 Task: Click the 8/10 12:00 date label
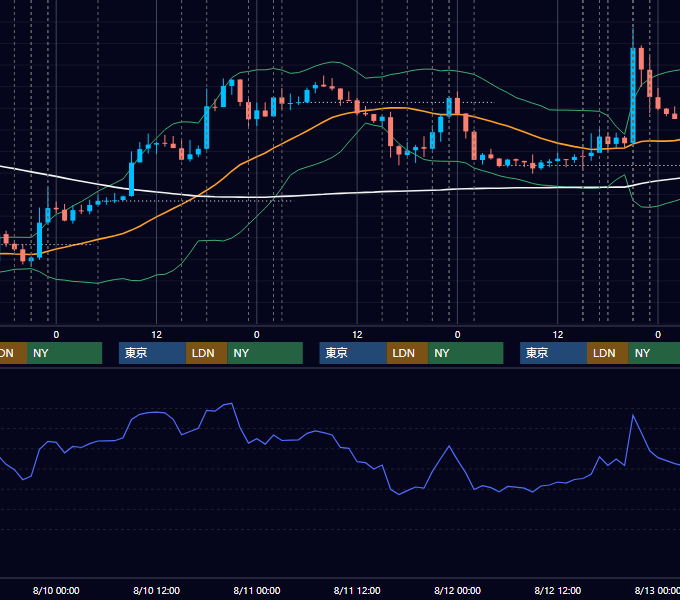(156, 590)
